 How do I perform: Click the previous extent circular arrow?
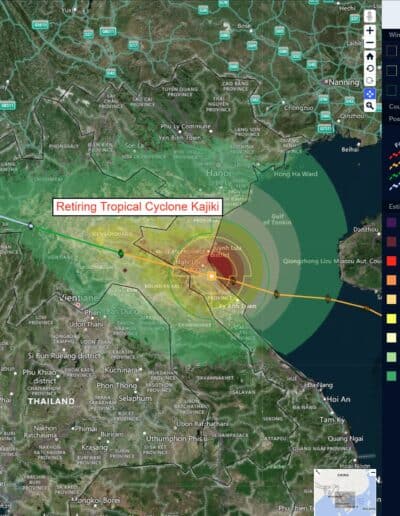370,69
